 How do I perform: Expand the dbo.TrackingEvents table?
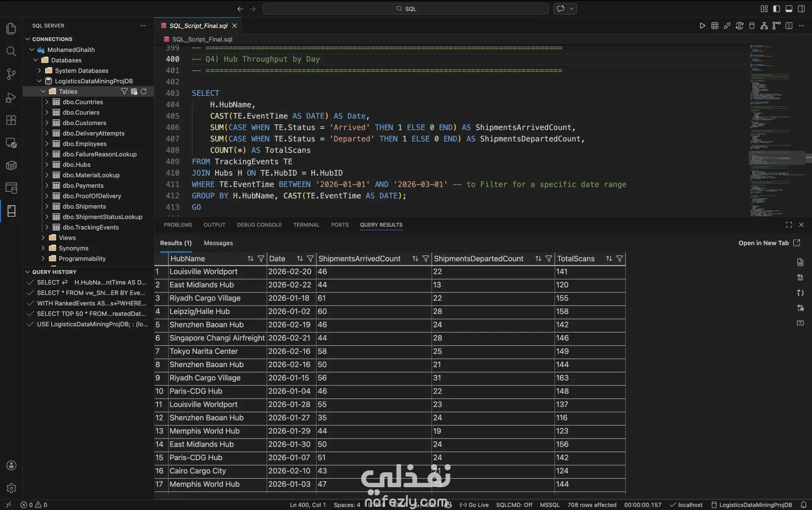[47, 227]
